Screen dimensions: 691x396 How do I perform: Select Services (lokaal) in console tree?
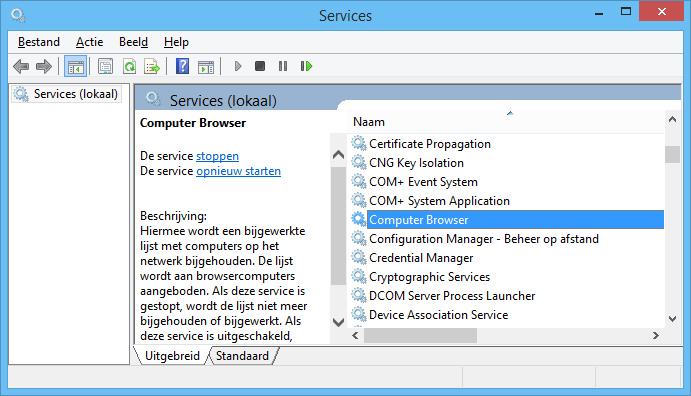(x=66, y=94)
